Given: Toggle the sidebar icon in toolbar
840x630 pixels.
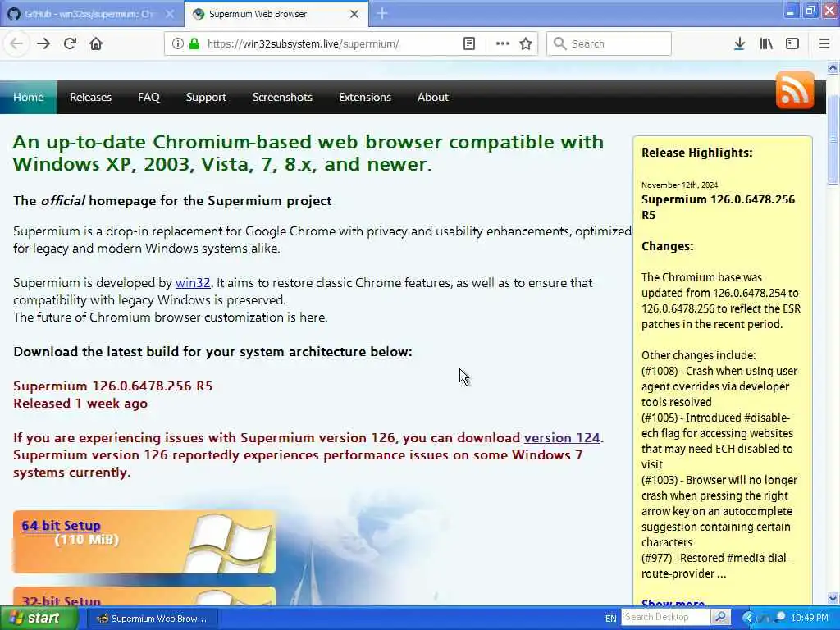Looking at the screenshot, I should point(792,44).
